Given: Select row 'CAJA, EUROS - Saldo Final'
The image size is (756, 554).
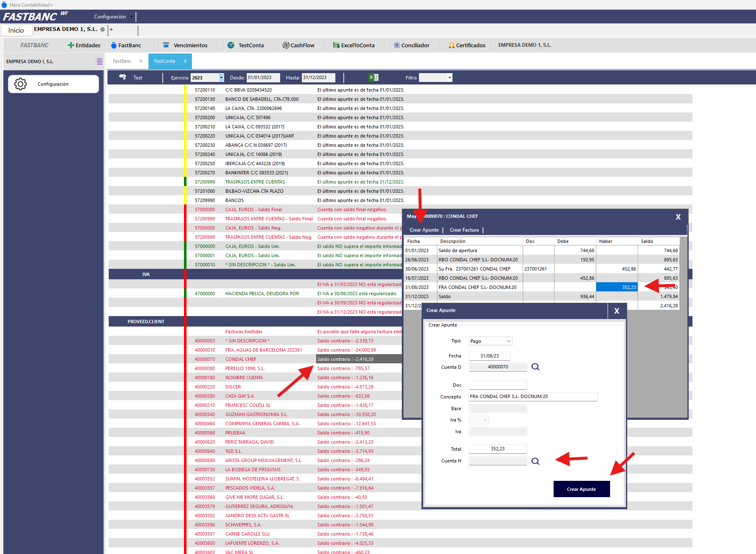Looking at the screenshot, I should (x=255, y=209).
